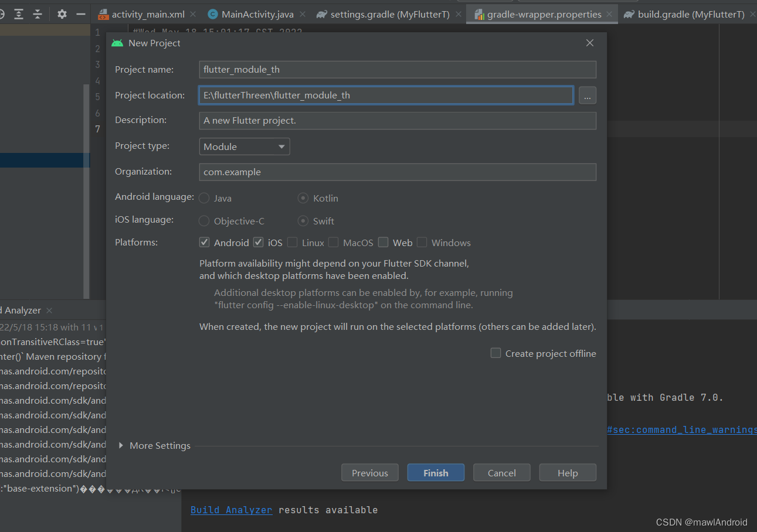The width and height of the screenshot is (757, 532).
Task: Enable the Linux platform checkbox
Action: click(293, 242)
